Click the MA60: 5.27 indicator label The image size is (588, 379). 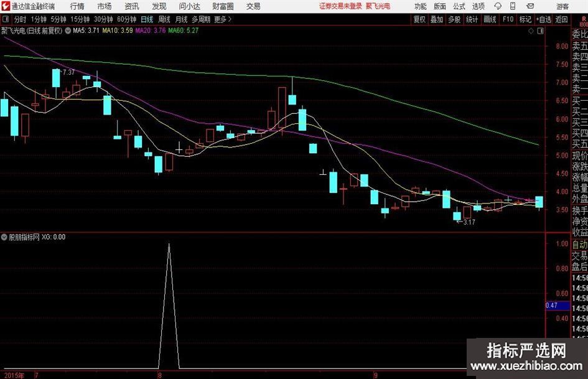tap(184, 30)
